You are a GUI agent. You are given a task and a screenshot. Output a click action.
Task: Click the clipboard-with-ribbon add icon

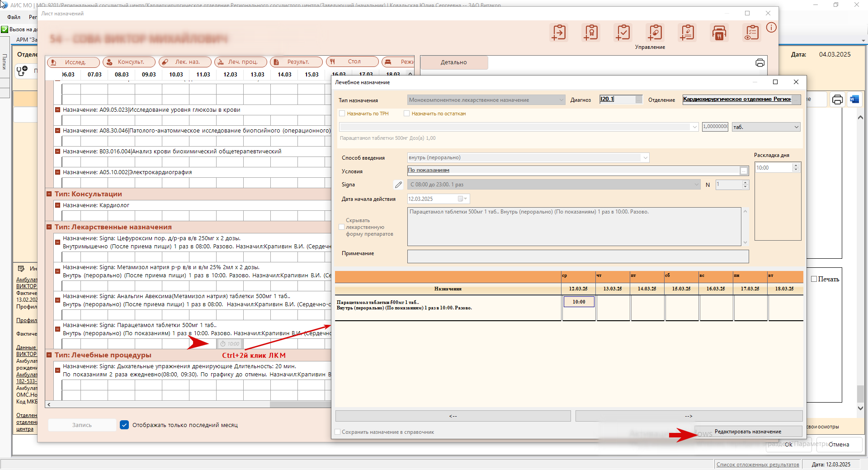tap(591, 33)
